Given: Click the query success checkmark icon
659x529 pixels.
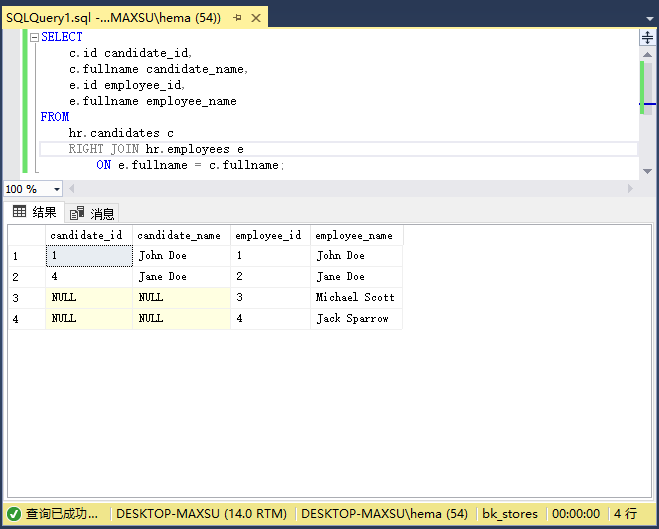Looking at the screenshot, I should tap(14, 513).
